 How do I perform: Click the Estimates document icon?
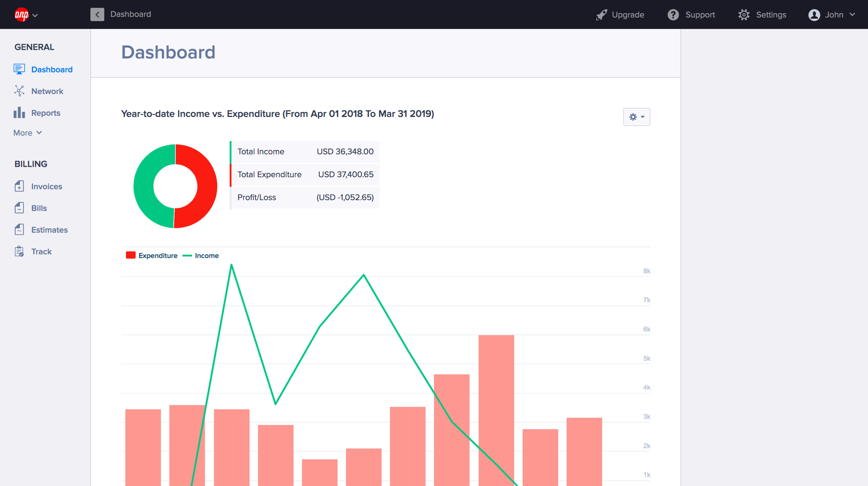(19, 229)
